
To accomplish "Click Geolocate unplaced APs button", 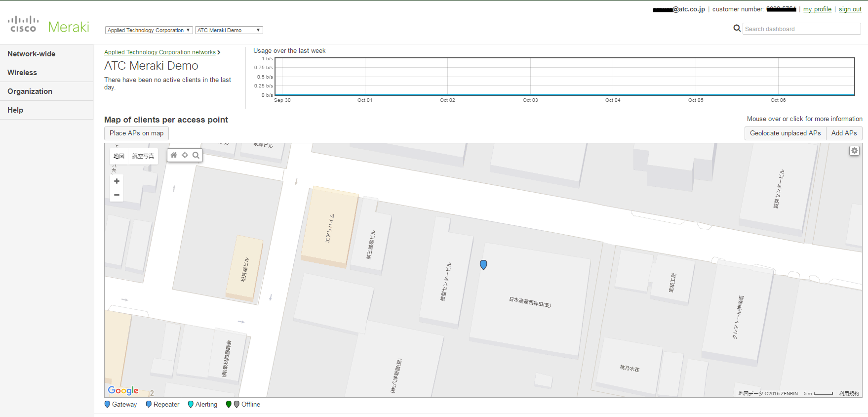I will coord(785,133).
